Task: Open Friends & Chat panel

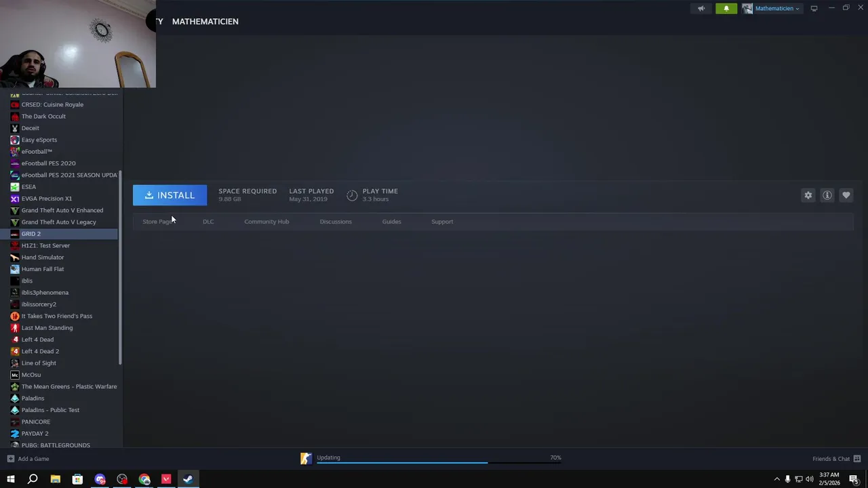Action: click(837, 459)
